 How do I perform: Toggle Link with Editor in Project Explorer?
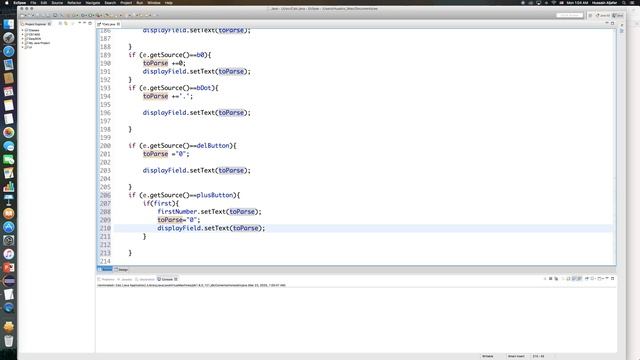coord(66,24)
